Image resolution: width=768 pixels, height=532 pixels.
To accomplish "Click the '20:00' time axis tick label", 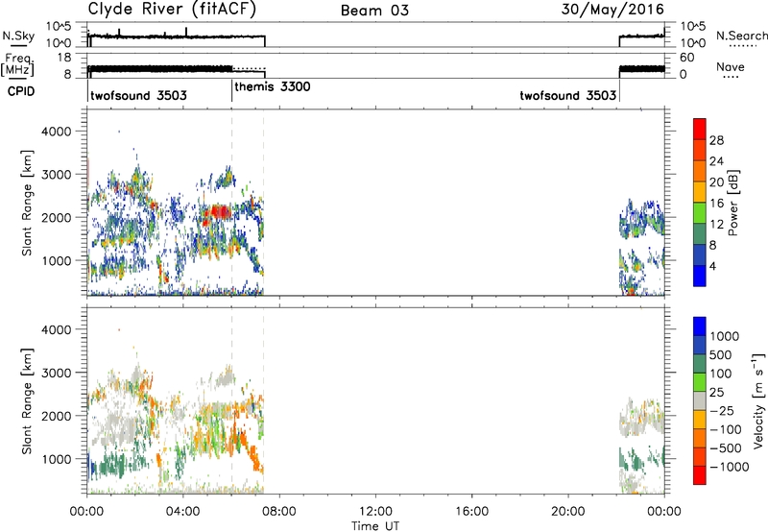I will pyautogui.click(x=568, y=512).
